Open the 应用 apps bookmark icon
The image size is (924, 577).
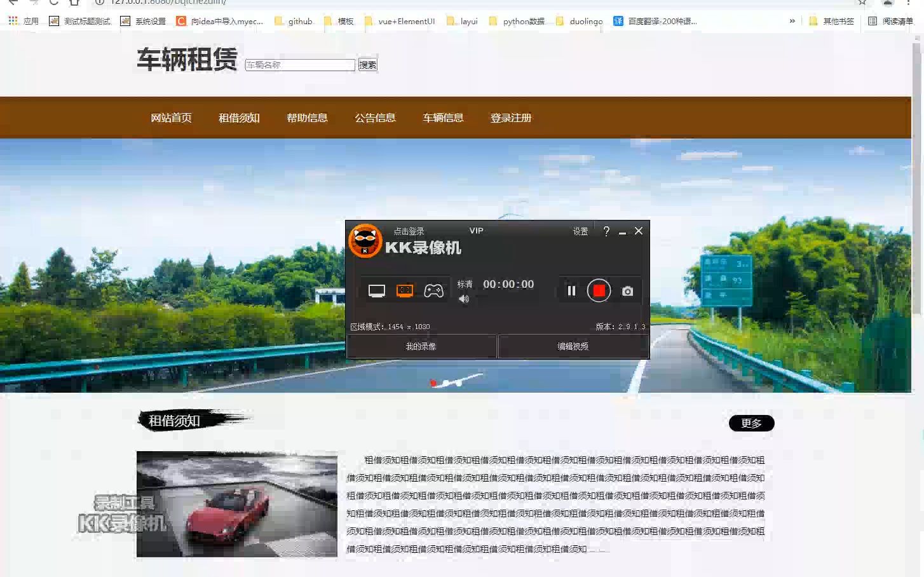click(x=24, y=21)
